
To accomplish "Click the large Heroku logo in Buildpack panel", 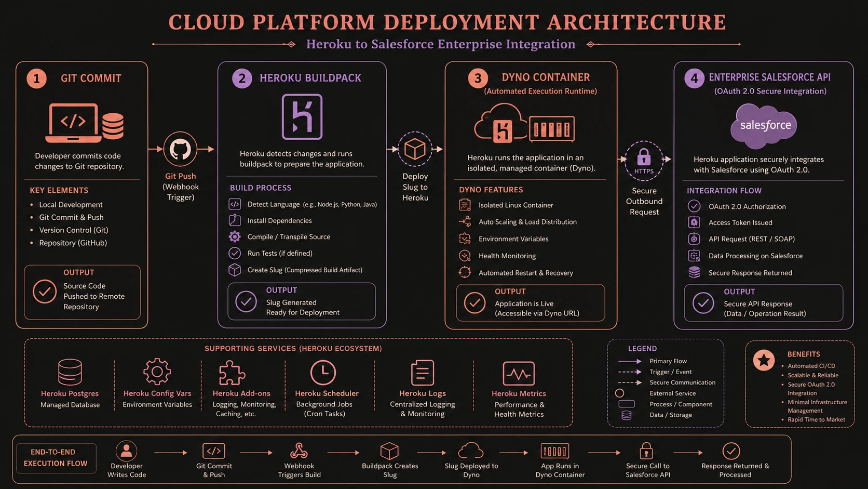I will coord(302,117).
